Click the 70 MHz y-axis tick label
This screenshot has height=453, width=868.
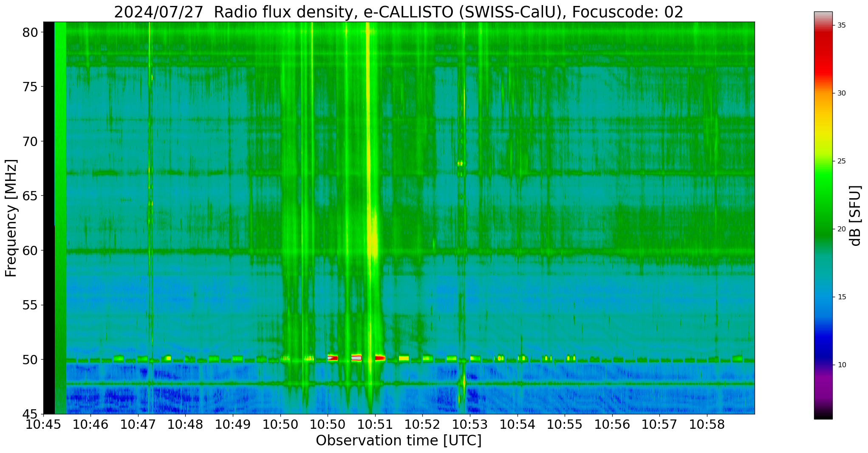31,141
